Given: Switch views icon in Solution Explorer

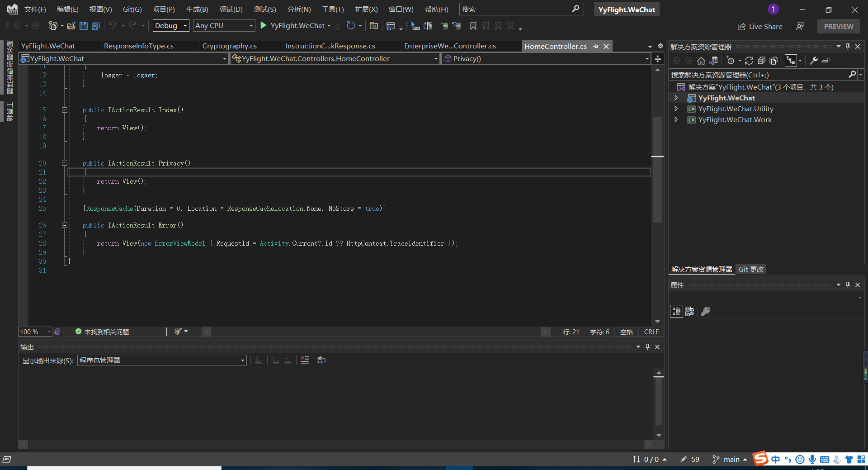Looking at the screenshot, I should pos(713,61).
